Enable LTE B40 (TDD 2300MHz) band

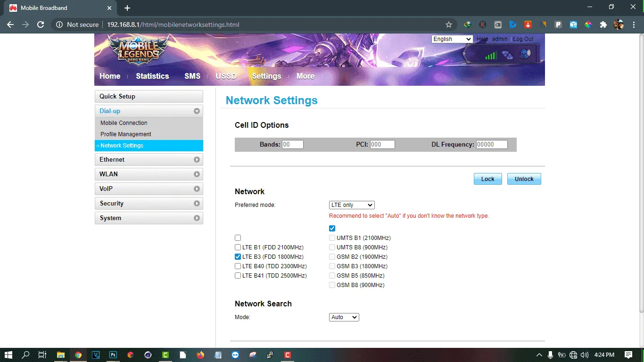point(238,266)
